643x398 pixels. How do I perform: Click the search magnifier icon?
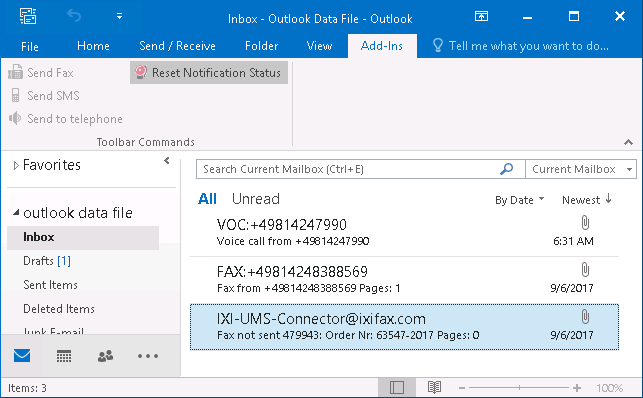coord(507,169)
